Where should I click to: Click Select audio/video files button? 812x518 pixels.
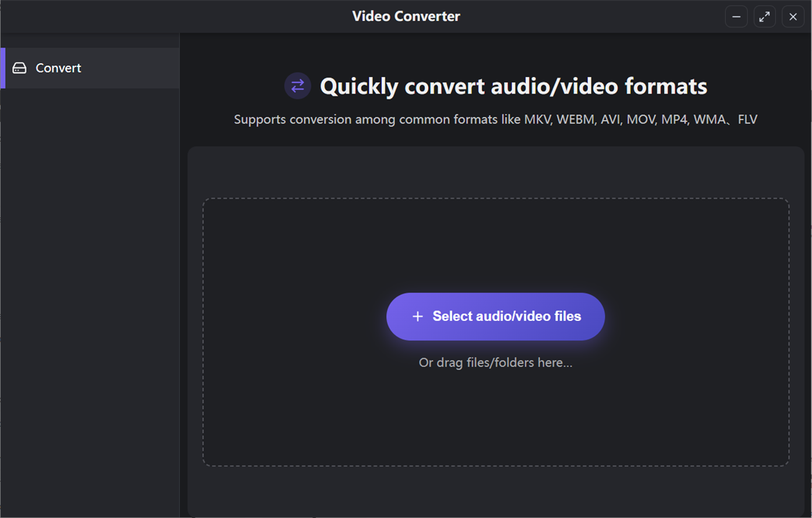pos(496,317)
